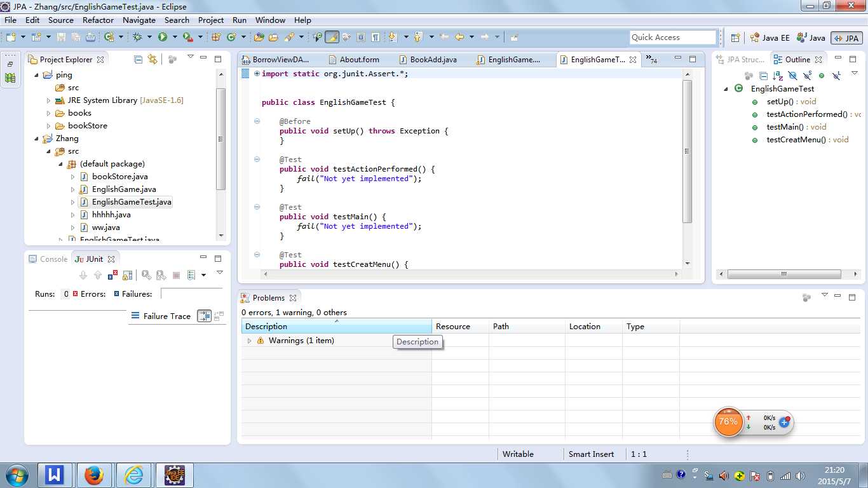Open the Debug button dropdown arrow

(149, 37)
